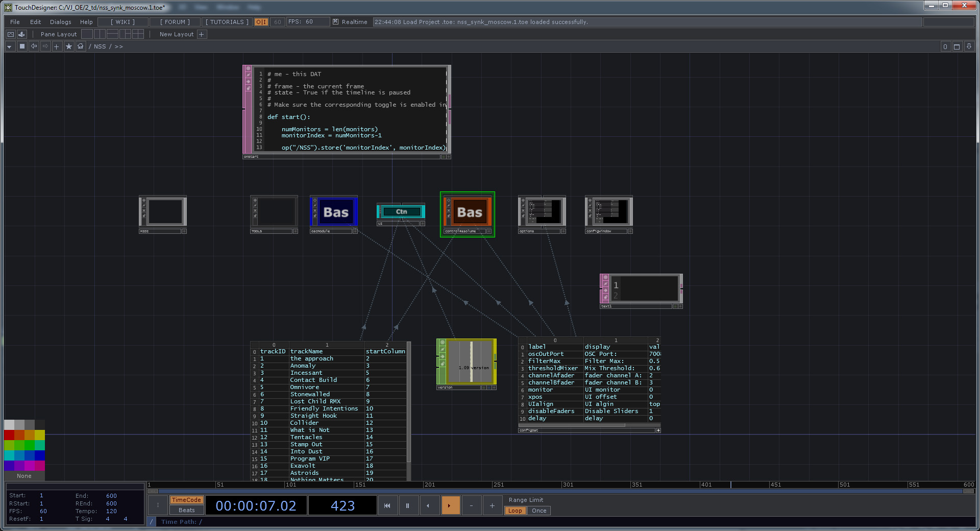The width and height of the screenshot is (980, 531).
Task: Open the TUTORIALS link button
Action: pos(227,22)
